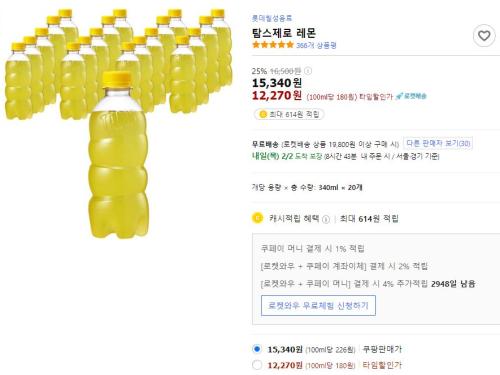Click 쿠페이 머니 결제 시 1% 적립 line
Screen dimensions: 500x375
pyautogui.click(x=312, y=248)
